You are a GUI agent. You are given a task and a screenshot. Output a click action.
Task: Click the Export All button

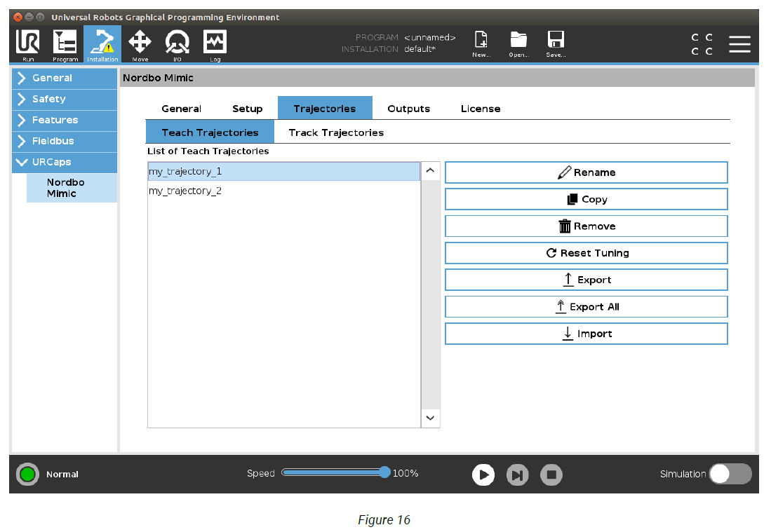(586, 306)
